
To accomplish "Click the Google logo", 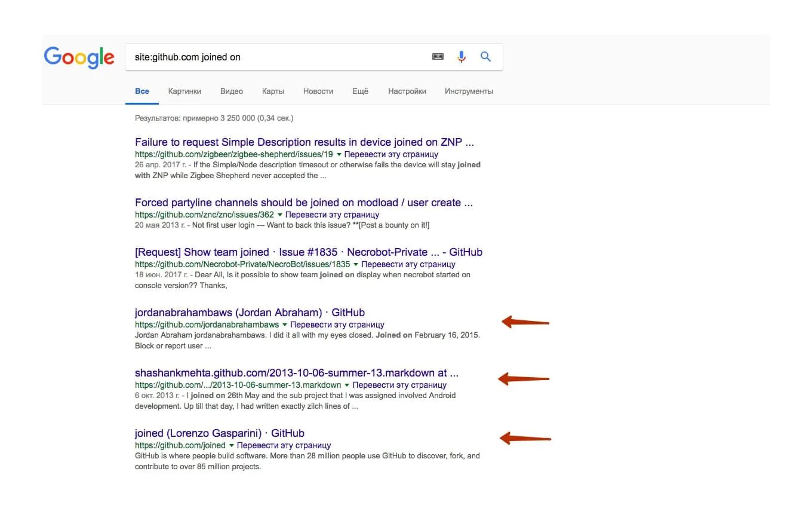I will pos(79,57).
